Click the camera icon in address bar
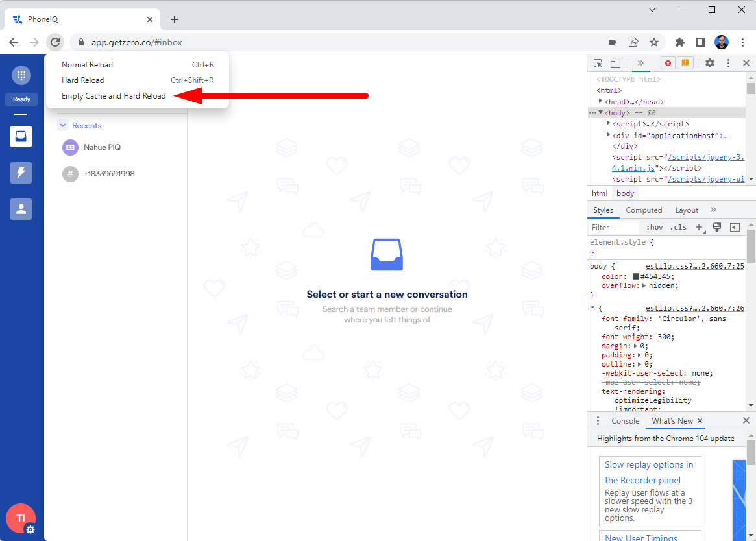This screenshot has width=756, height=541. pos(613,42)
